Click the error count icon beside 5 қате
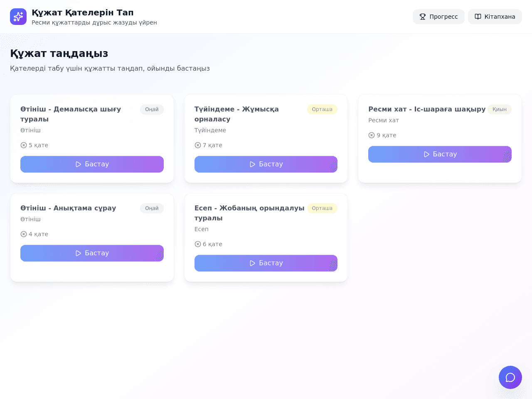Viewport: 532px width, 399px height. click(x=24, y=145)
